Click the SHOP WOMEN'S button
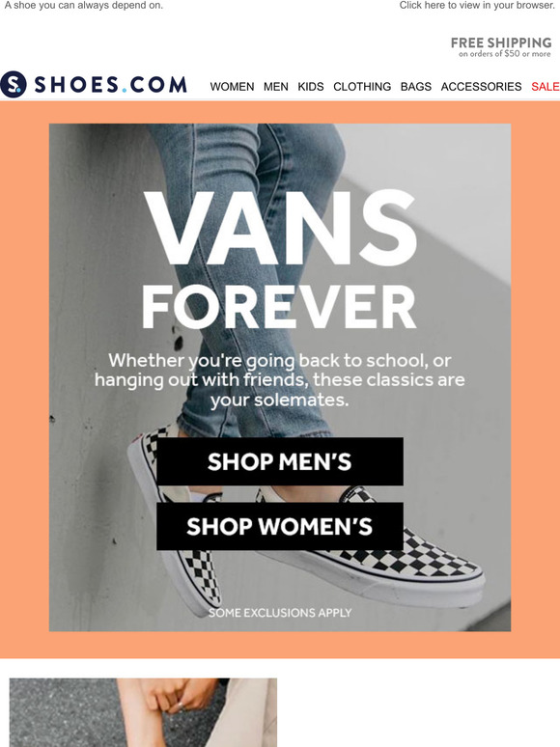 pyautogui.click(x=280, y=526)
